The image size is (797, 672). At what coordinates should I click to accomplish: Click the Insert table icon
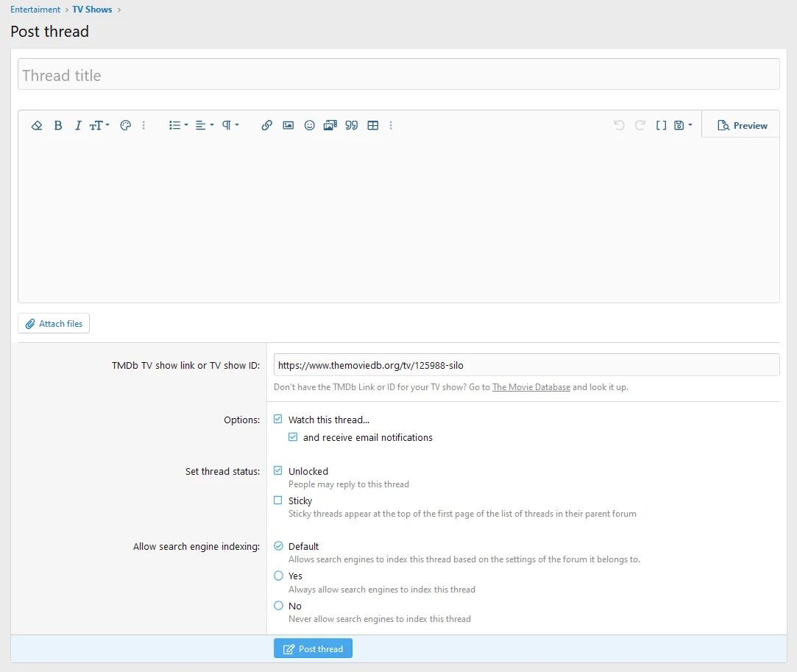(373, 126)
